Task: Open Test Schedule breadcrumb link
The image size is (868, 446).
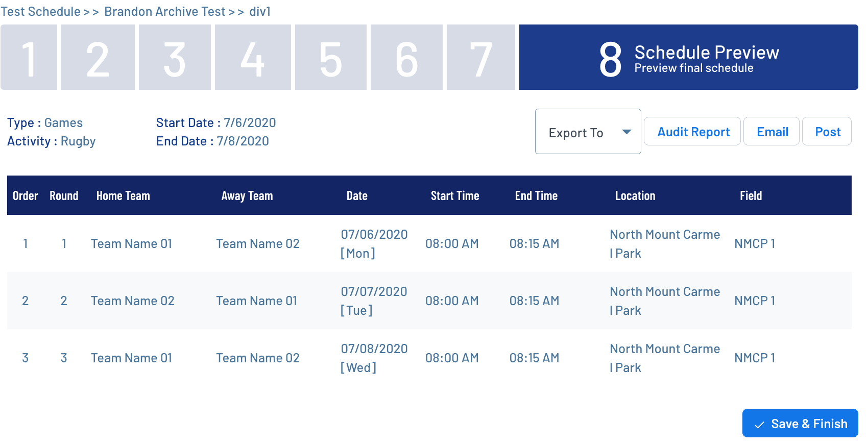Action: (40, 11)
